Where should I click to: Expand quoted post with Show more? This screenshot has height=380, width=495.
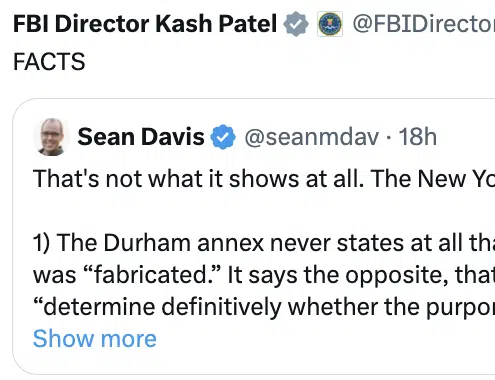(x=95, y=339)
